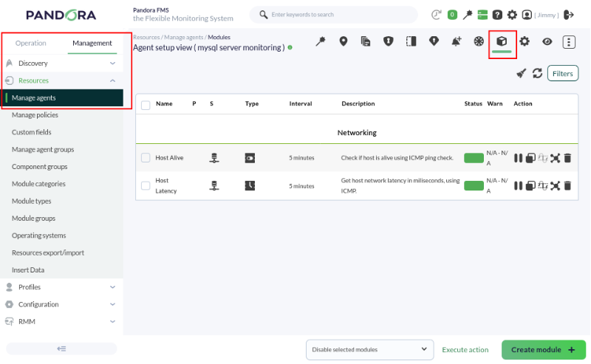This screenshot has height=364, width=591.
Task: Click the refresh arrows icon near Filters
Action: tap(538, 73)
